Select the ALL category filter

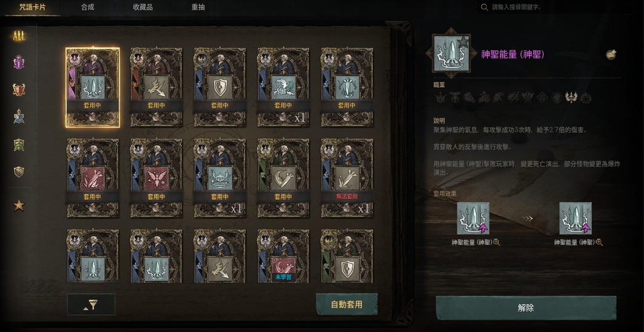(19, 36)
